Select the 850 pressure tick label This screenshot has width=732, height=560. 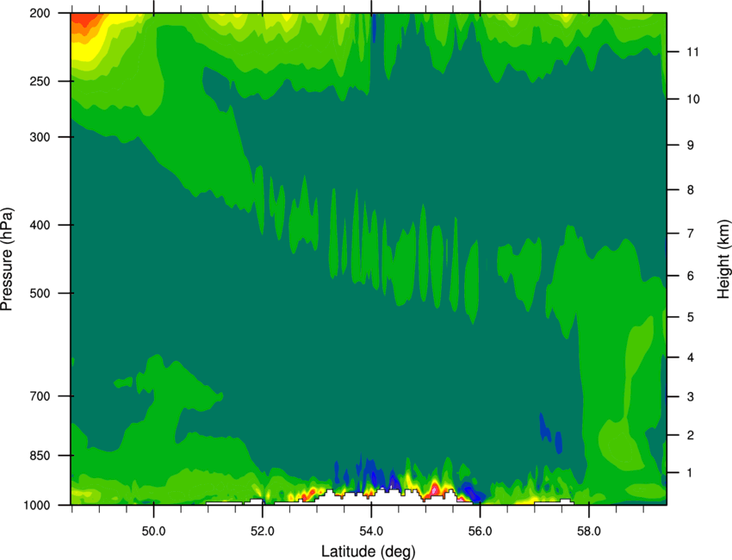point(40,456)
